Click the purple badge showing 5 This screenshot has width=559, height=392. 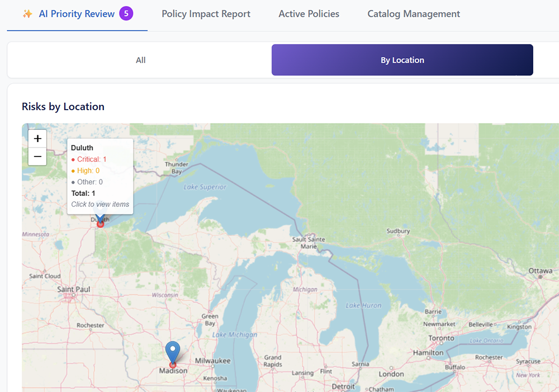point(126,14)
